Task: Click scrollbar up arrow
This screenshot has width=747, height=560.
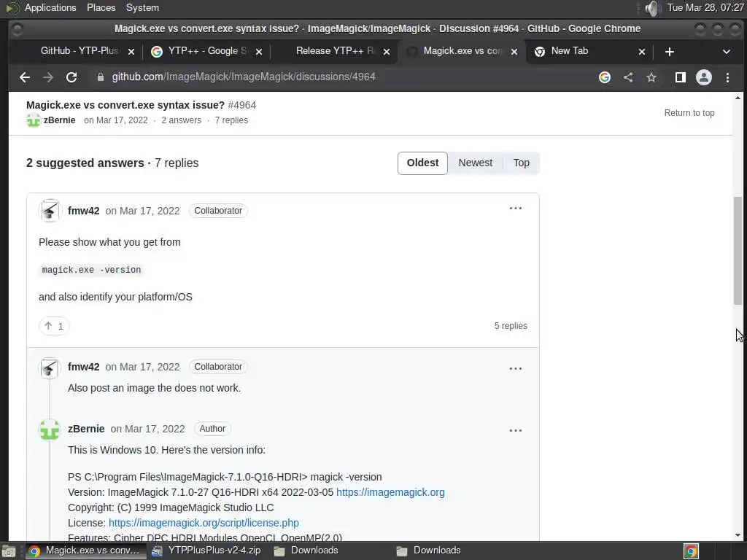Action: 738,98
